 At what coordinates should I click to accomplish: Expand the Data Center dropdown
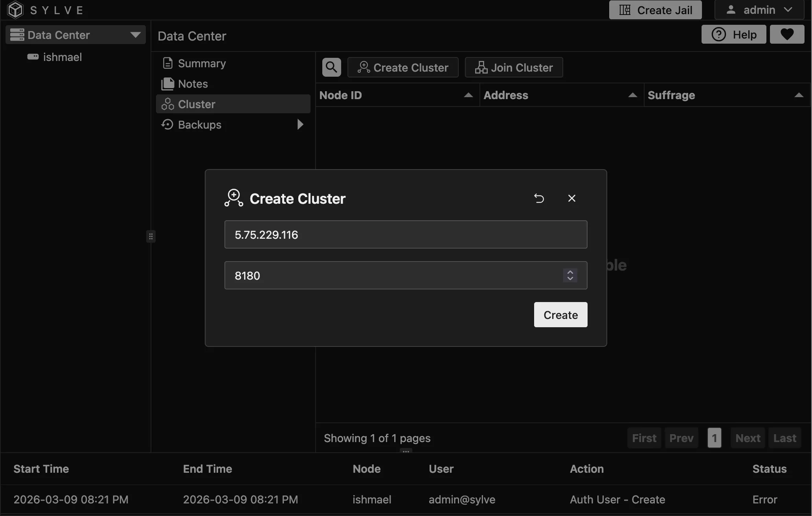tap(136, 35)
